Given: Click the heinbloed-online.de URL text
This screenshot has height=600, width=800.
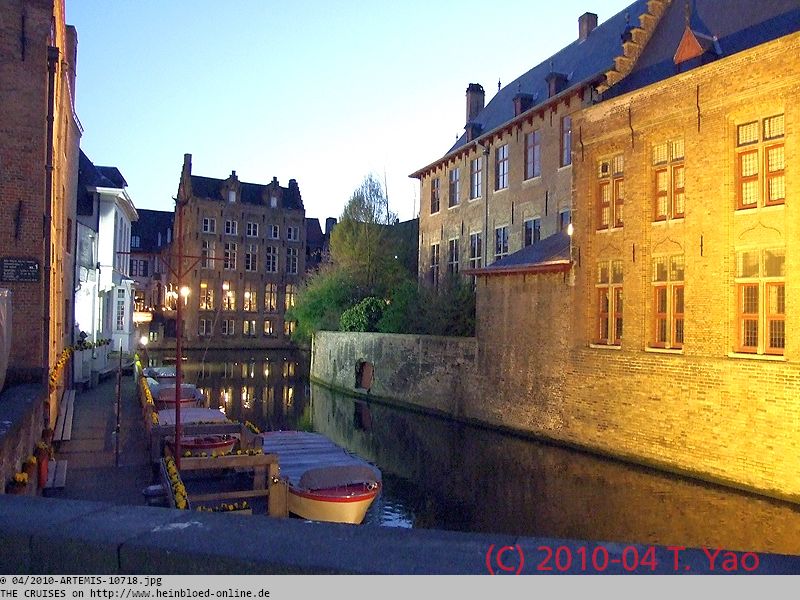Looking at the screenshot, I should [x=180, y=593].
